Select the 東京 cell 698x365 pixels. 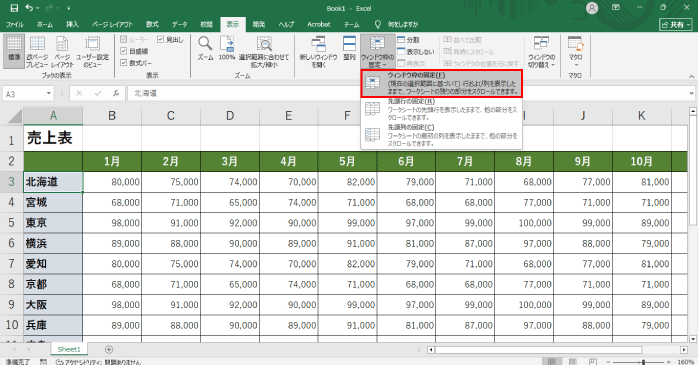click(53, 223)
